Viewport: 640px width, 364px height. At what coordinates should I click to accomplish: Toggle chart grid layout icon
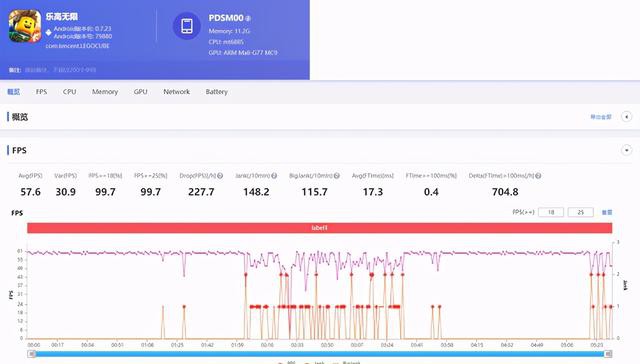[x=607, y=212]
